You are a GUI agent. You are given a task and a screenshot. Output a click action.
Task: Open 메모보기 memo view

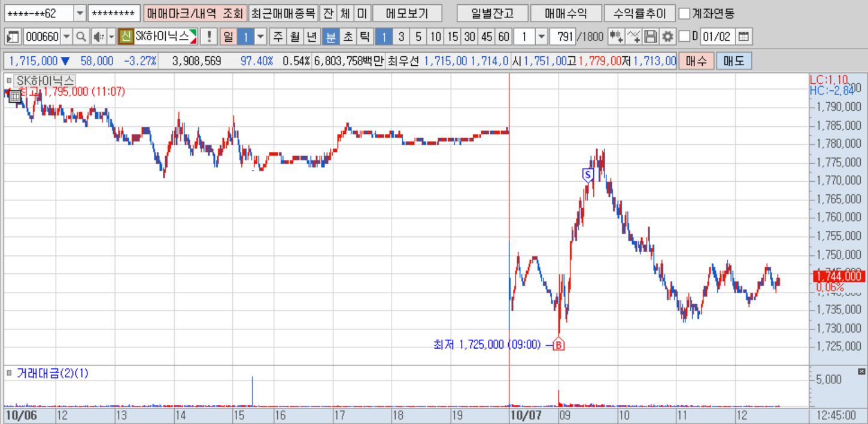(407, 13)
